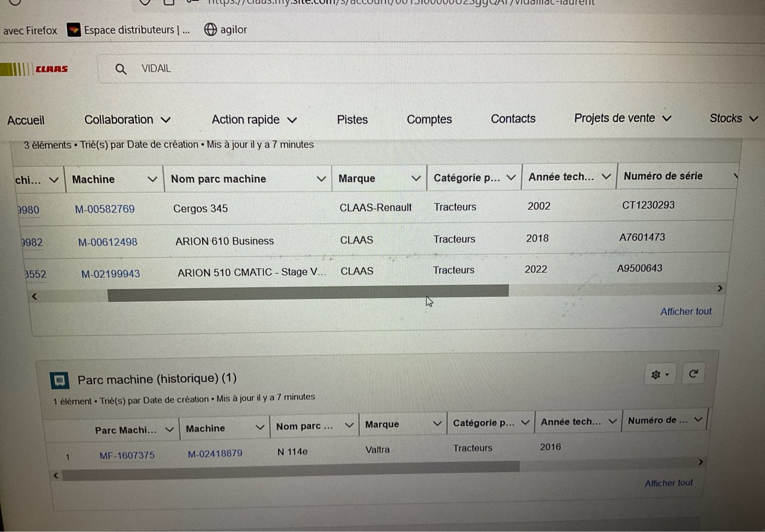
Task: Click the historique table horizontal scrollbar thumb
Action: [290, 470]
